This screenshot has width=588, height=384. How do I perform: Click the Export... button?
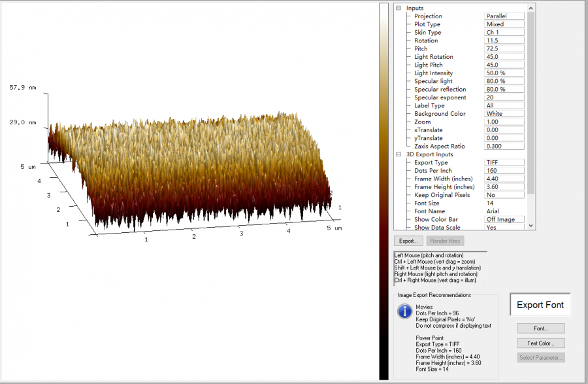coord(408,241)
